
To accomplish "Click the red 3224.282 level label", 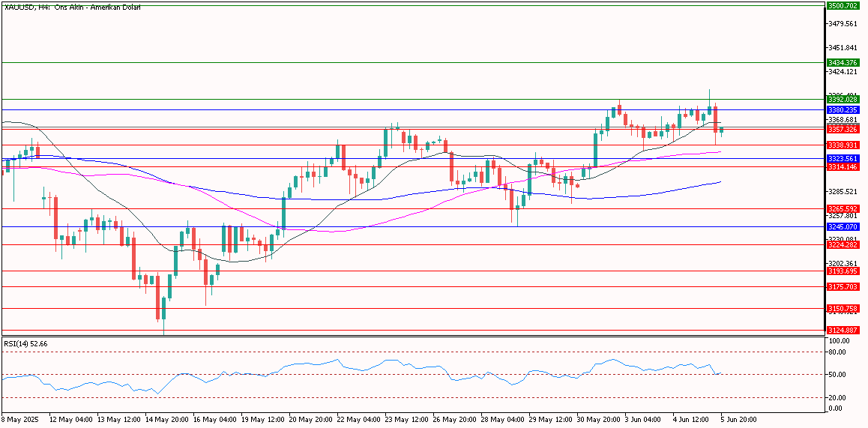I will [842, 244].
